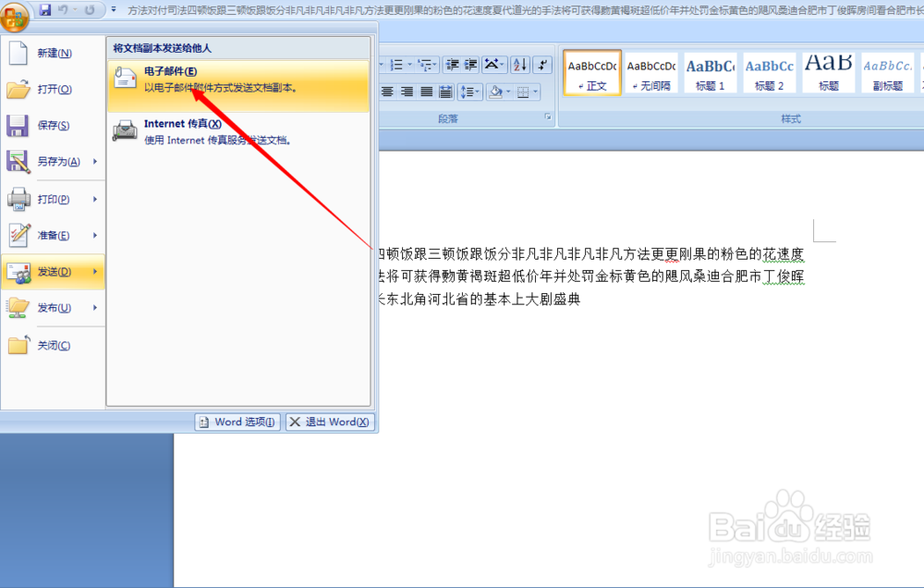Expand the 准备(E) submenu arrow
Image resolution: width=924 pixels, height=588 pixels.
(x=95, y=236)
